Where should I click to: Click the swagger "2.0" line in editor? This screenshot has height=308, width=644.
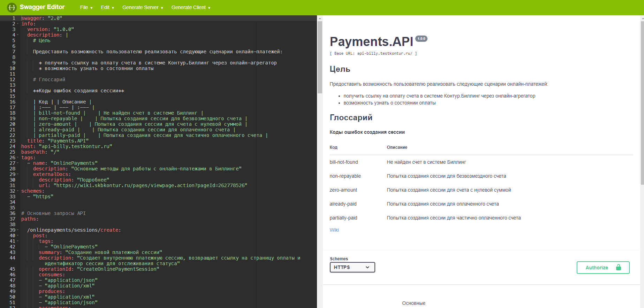(41, 18)
